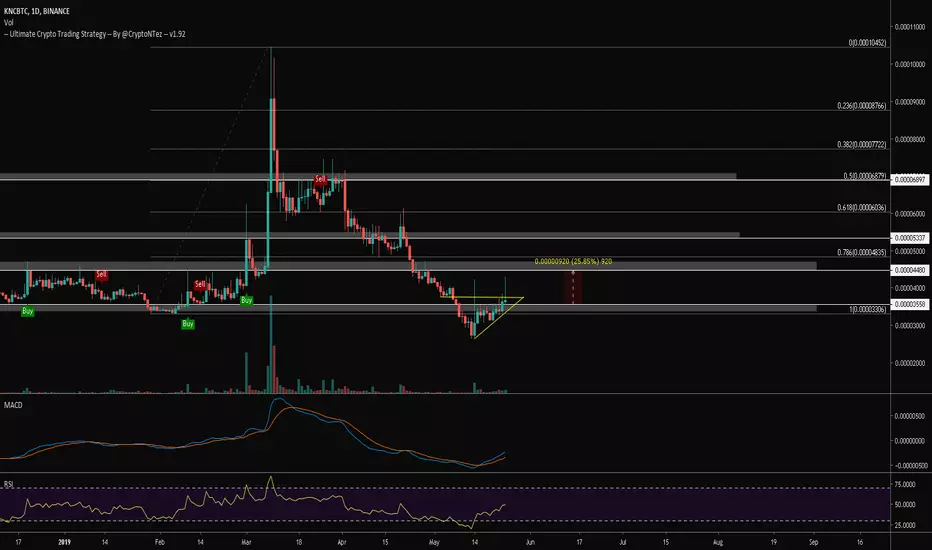This screenshot has width=932, height=550.
Task: Select the MACD pane label
Action: 13,405
